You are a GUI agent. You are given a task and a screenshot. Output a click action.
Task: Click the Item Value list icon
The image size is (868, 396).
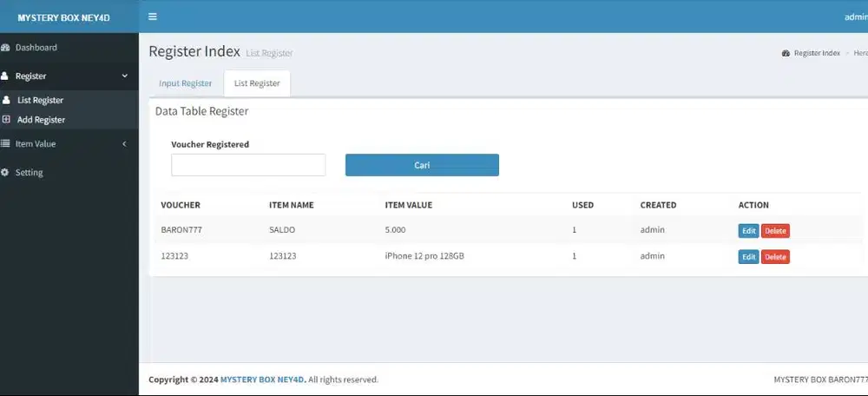[5, 143]
